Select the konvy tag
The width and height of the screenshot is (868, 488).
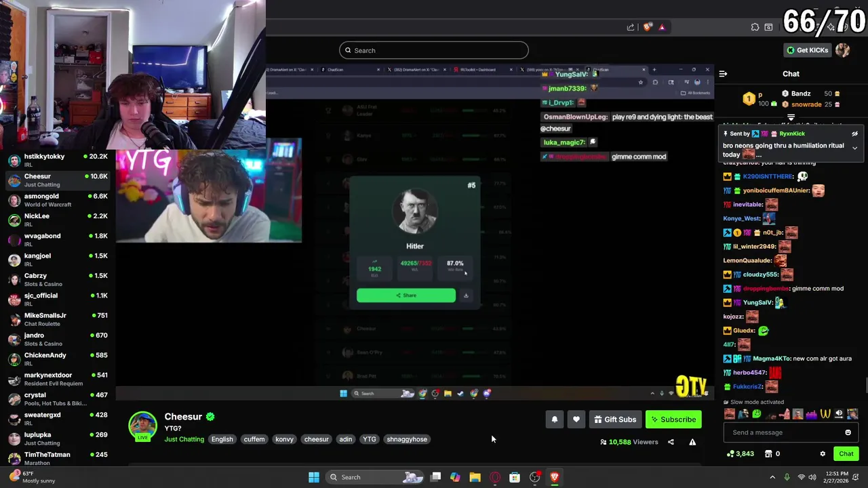(x=285, y=439)
